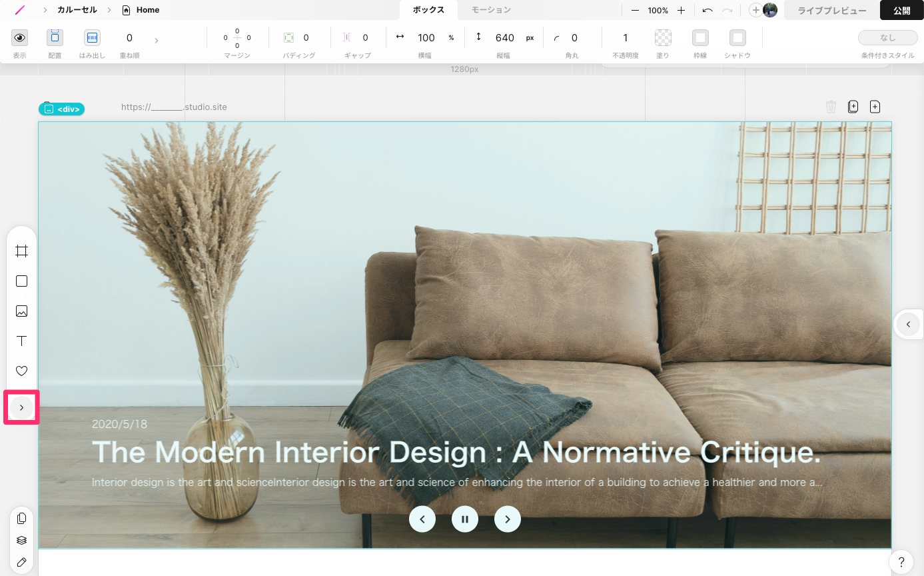Viewport: 924px width, 576px height.
Task: Toggle the 表示 eye visibility icon
Action: (x=20, y=38)
